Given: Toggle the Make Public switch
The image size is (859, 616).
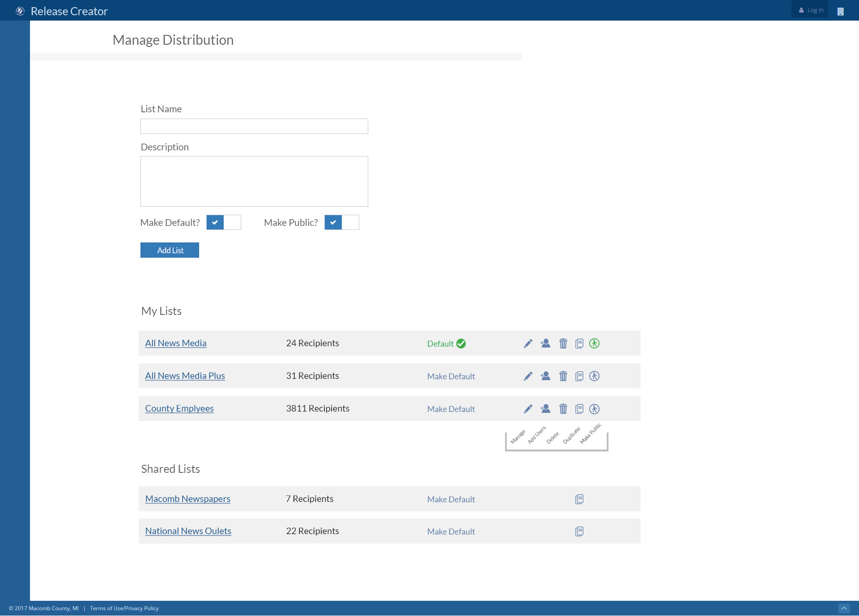Looking at the screenshot, I should coord(341,222).
